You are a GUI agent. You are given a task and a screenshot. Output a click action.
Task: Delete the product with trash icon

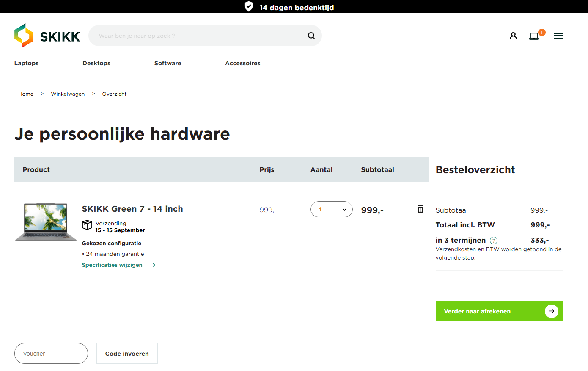(420, 209)
